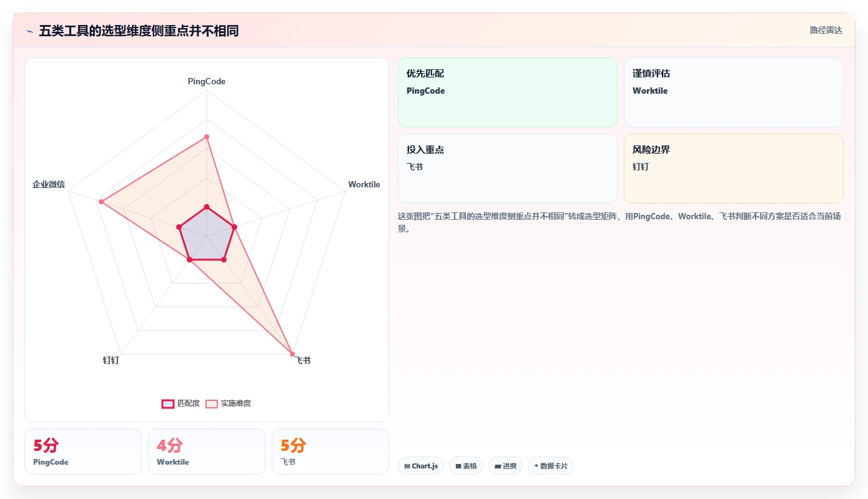Click the 表格 tag

tap(465, 466)
